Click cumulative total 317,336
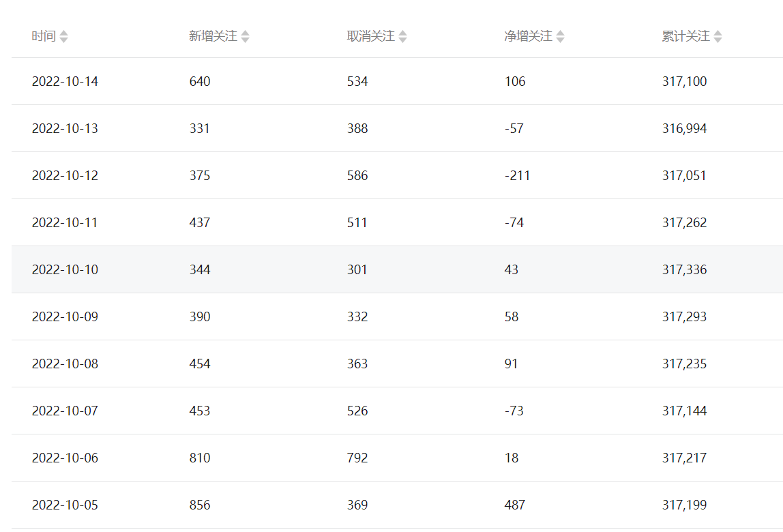 (684, 270)
